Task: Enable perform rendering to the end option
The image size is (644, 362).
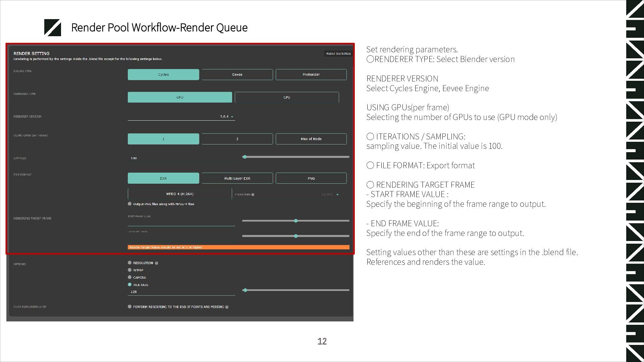Action: point(129,307)
